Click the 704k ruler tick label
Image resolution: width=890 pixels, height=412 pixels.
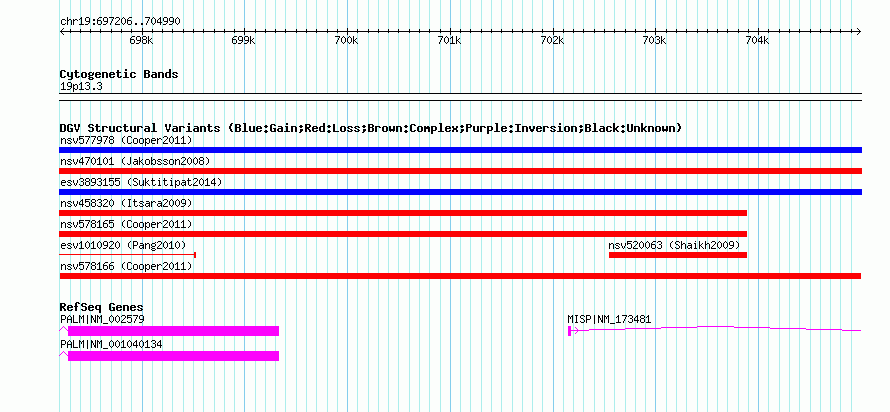(757, 40)
